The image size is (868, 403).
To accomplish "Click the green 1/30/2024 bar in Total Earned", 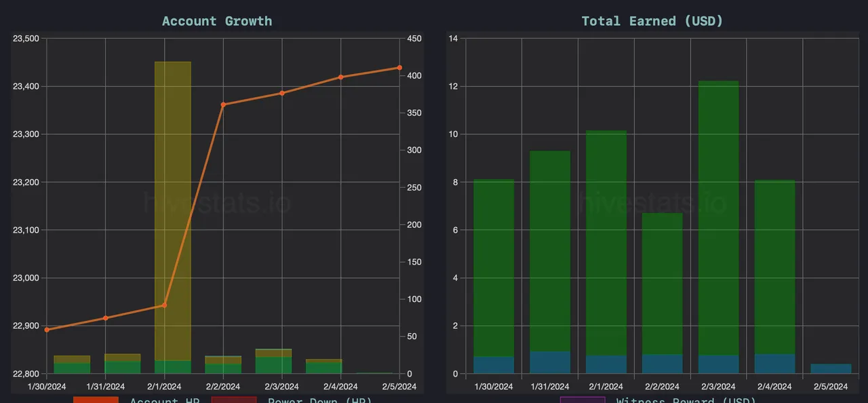I will (x=494, y=268).
